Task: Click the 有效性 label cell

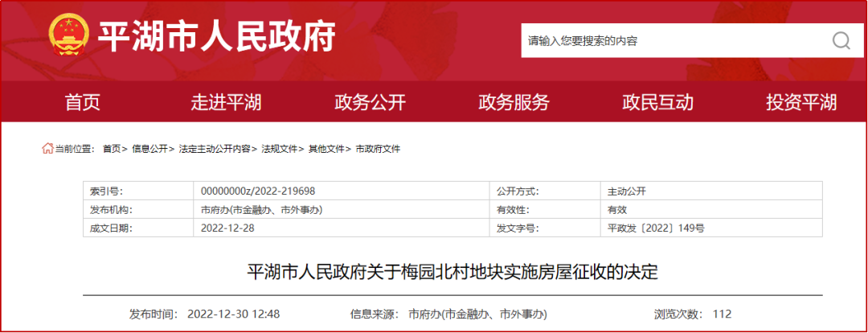Action: pyautogui.click(x=545, y=209)
